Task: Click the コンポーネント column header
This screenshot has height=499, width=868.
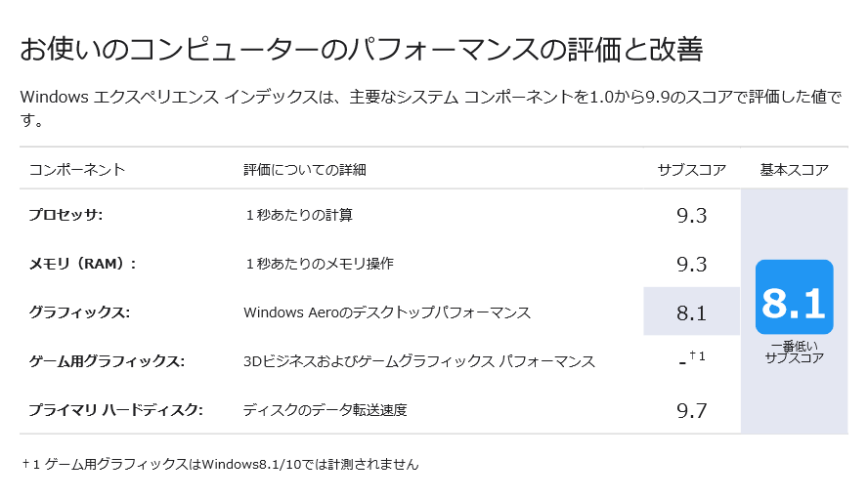Action: 76,170
